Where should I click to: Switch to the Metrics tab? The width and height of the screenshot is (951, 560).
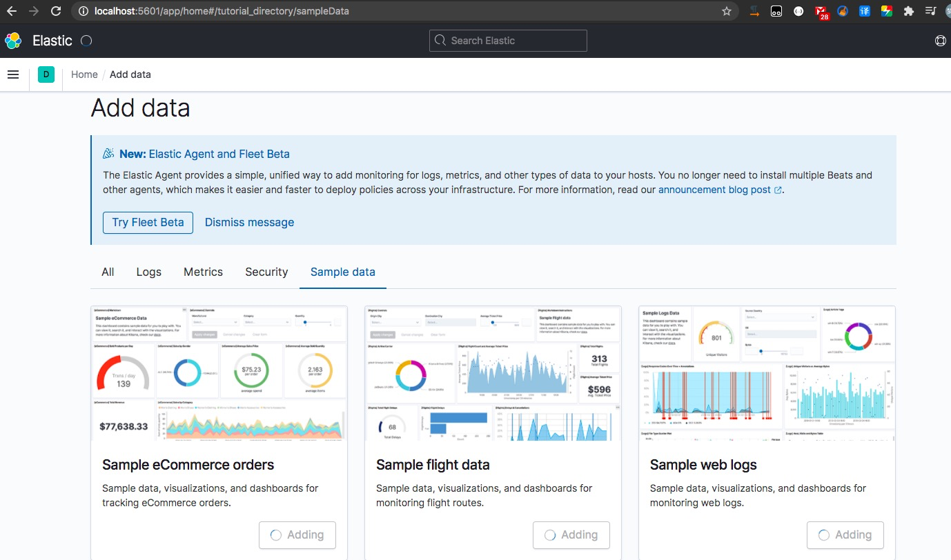pyautogui.click(x=203, y=272)
